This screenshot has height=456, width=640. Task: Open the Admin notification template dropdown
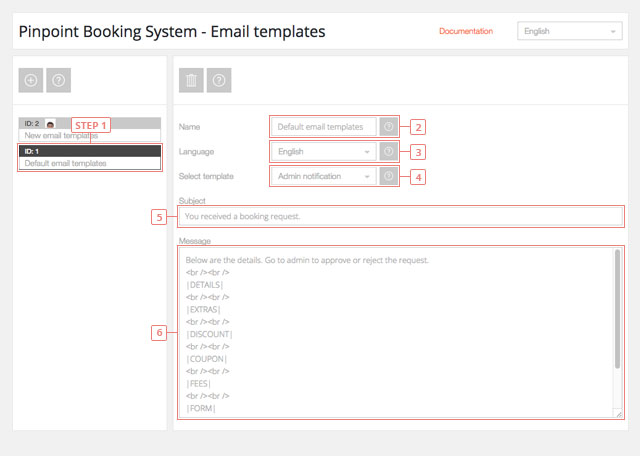324,176
